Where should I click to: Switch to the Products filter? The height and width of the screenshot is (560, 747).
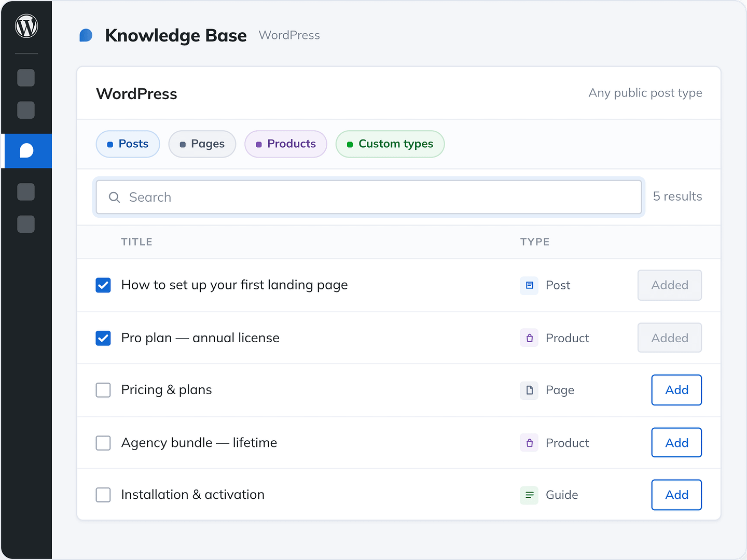286,144
